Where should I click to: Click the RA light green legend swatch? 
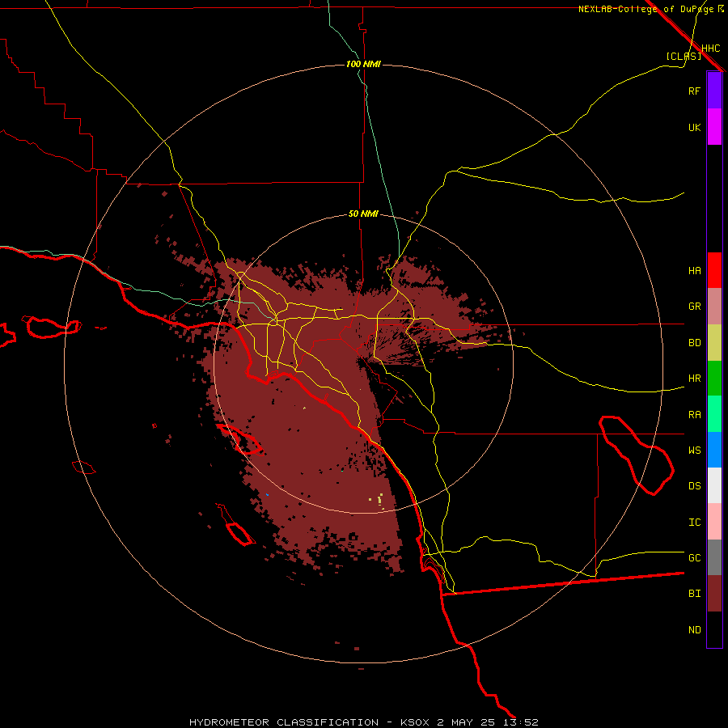[714, 414]
